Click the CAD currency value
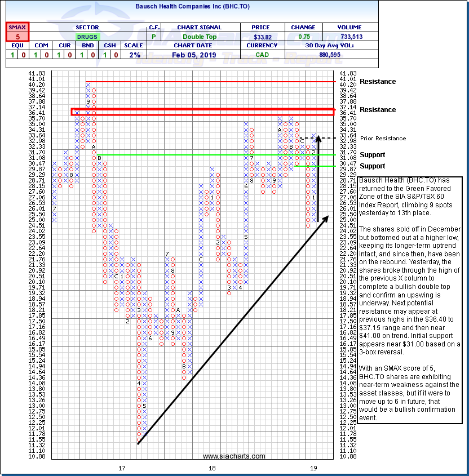The height and width of the screenshot is (476, 469). click(x=262, y=55)
